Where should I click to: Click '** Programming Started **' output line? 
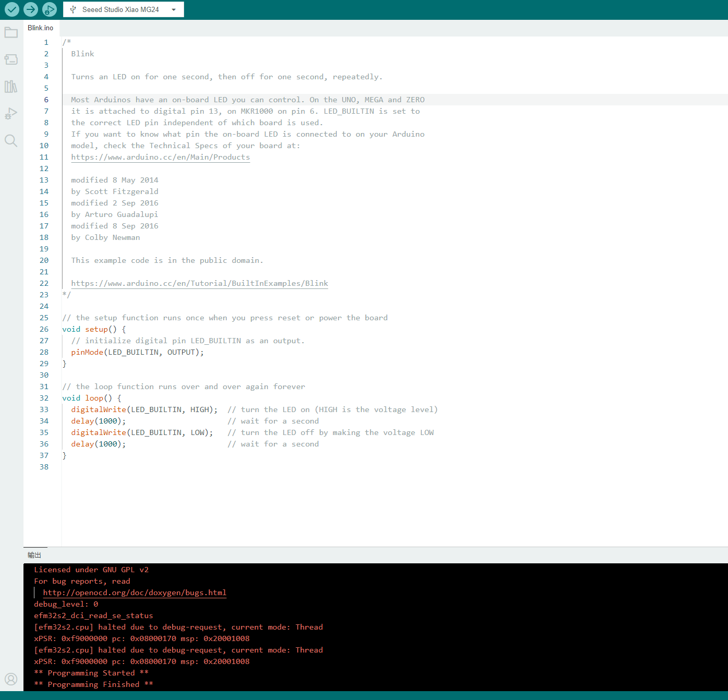click(x=91, y=673)
